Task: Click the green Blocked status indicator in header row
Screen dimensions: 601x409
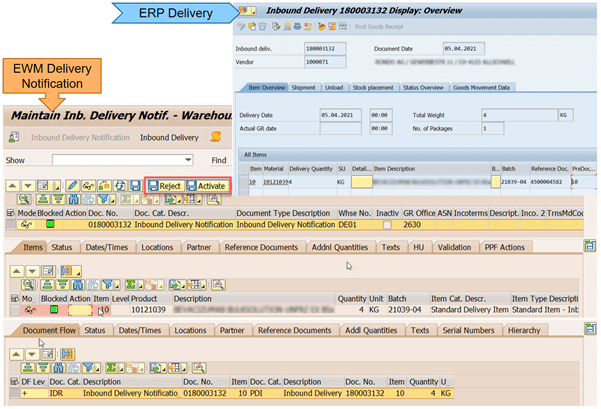Action: [x=52, y=226]
